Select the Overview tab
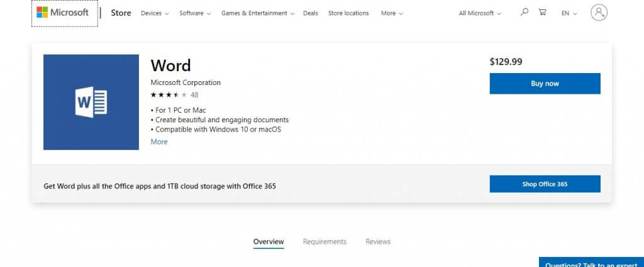644x267 pixels. click(268, 241)
